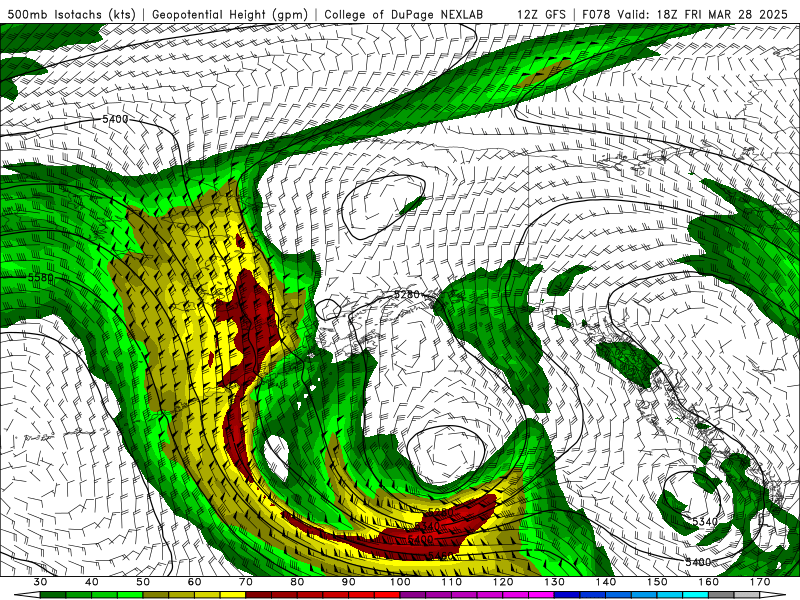Select the magenta 125-130 kt legend swatch
800x600 pixels.
pyautogui.click(x=542, y=595)
